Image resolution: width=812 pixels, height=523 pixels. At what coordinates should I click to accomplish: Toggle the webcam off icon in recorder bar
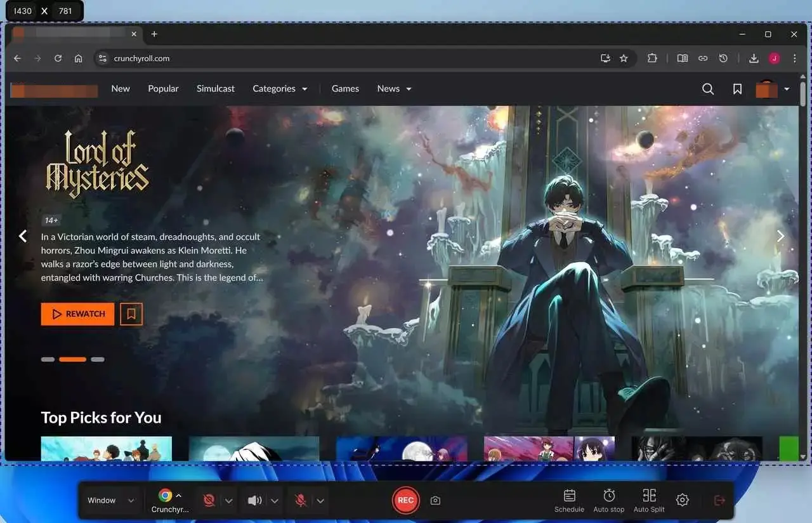[209, 501]
